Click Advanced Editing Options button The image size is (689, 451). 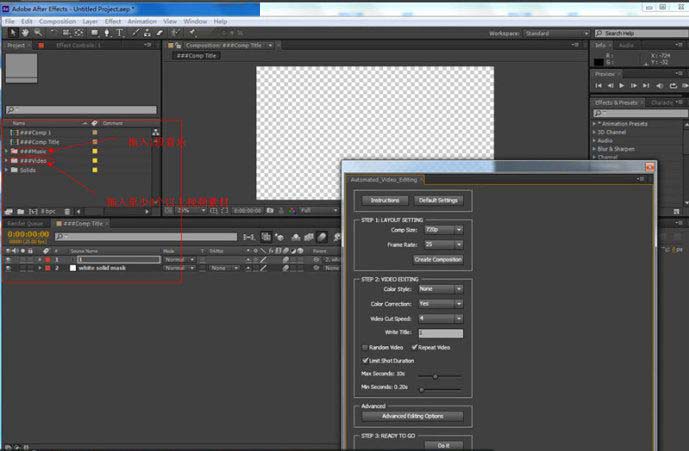click(421, 416)
